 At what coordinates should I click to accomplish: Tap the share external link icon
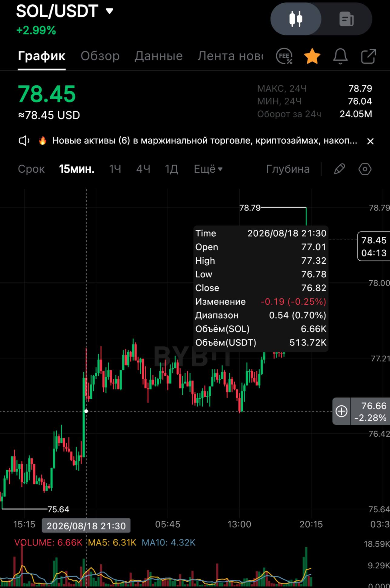(368, 56)
